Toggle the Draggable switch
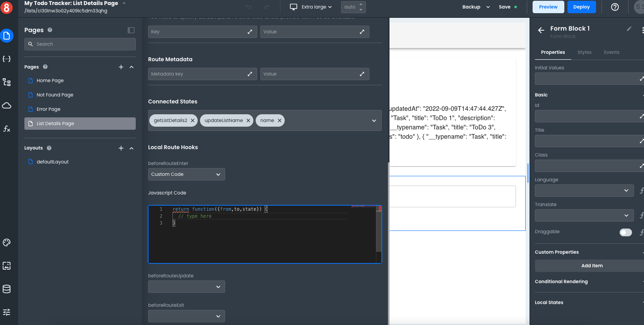The height and width of the screenshot is (325, 644). (x=625, y=232)
